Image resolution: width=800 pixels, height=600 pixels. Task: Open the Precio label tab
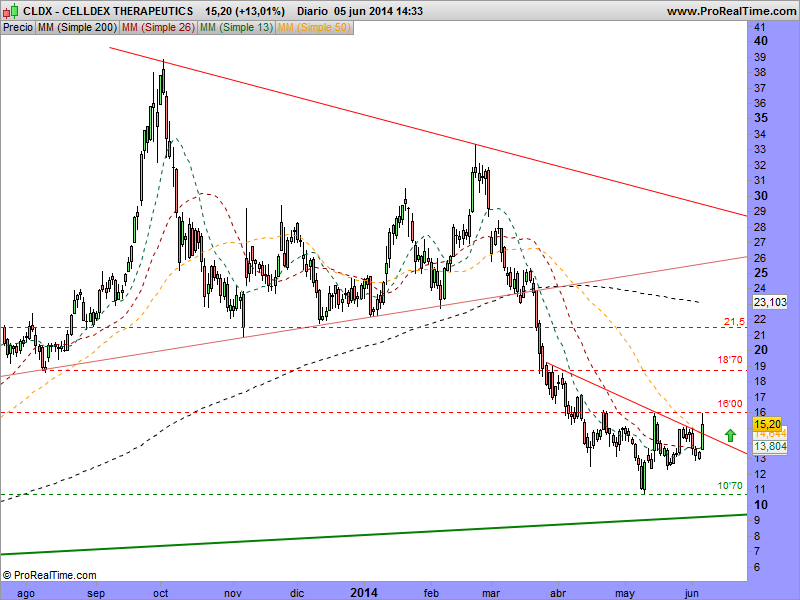click(18, 28)
